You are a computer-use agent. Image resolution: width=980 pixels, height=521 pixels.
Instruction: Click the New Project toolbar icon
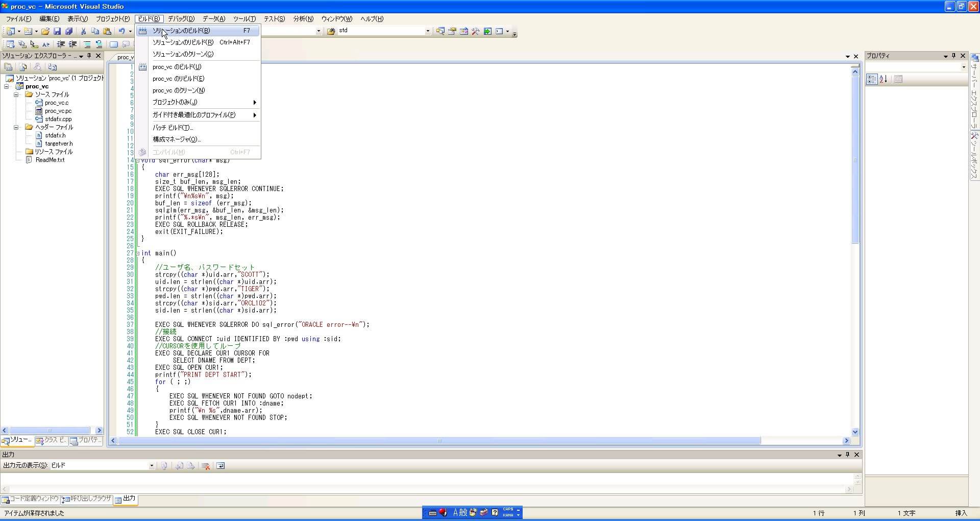click(x=10, y=31)
